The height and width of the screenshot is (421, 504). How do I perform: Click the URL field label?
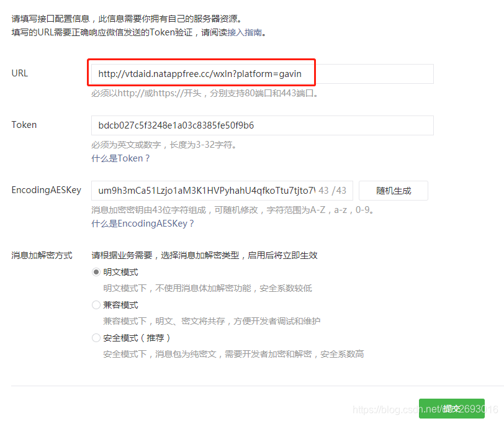point(20,73)
